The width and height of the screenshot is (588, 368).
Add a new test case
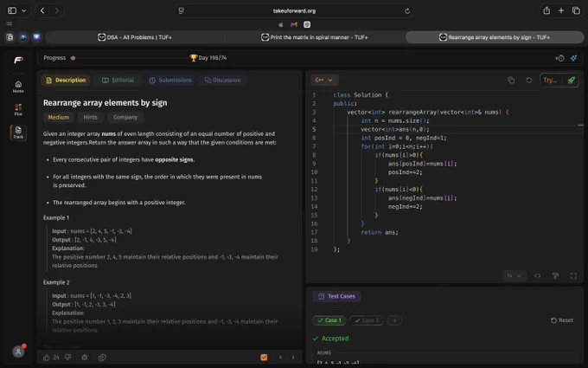click(x=394, y=320)
